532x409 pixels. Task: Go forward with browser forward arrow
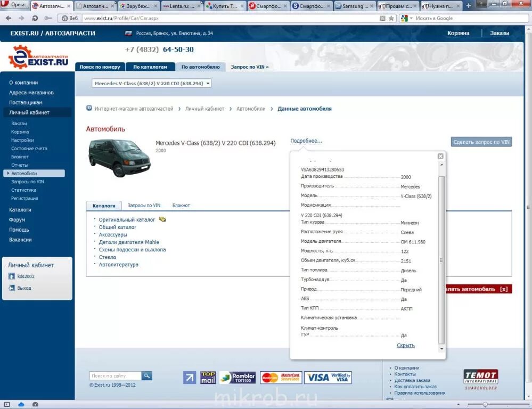pos(21,18)
